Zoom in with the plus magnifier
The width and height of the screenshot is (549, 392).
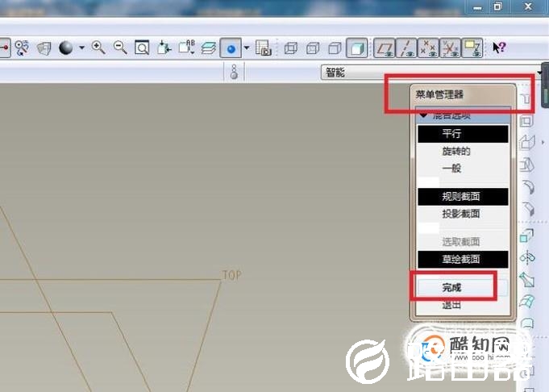pos(98,48)
